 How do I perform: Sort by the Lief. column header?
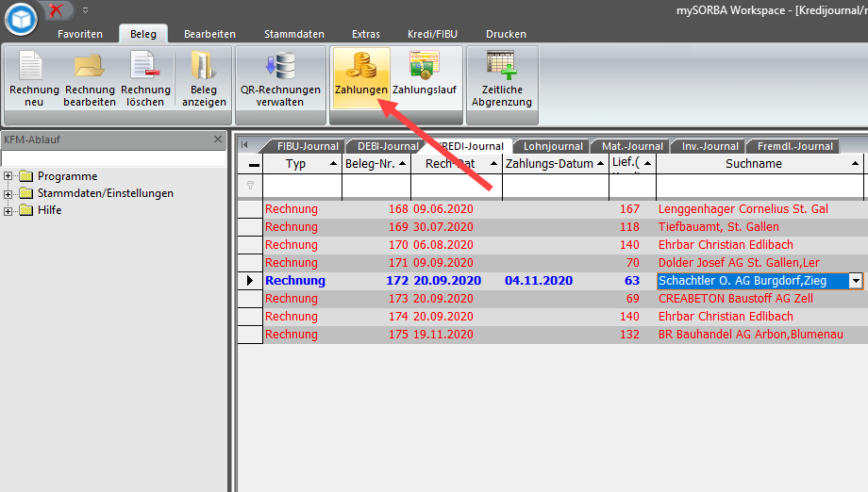pos(632,164)
